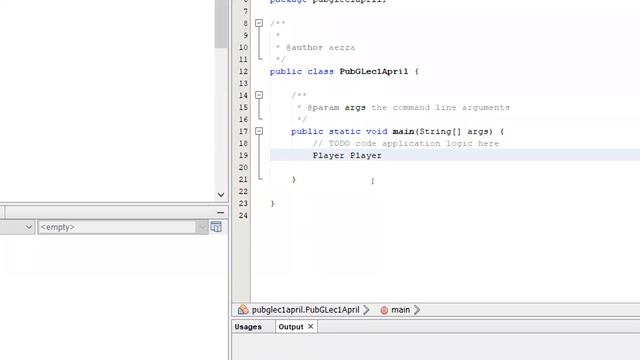The height and width of the screenshot is (360, 640).
Task: Minimize the lower-left panel
Action: pyautogui.click(x=220, y=212)
